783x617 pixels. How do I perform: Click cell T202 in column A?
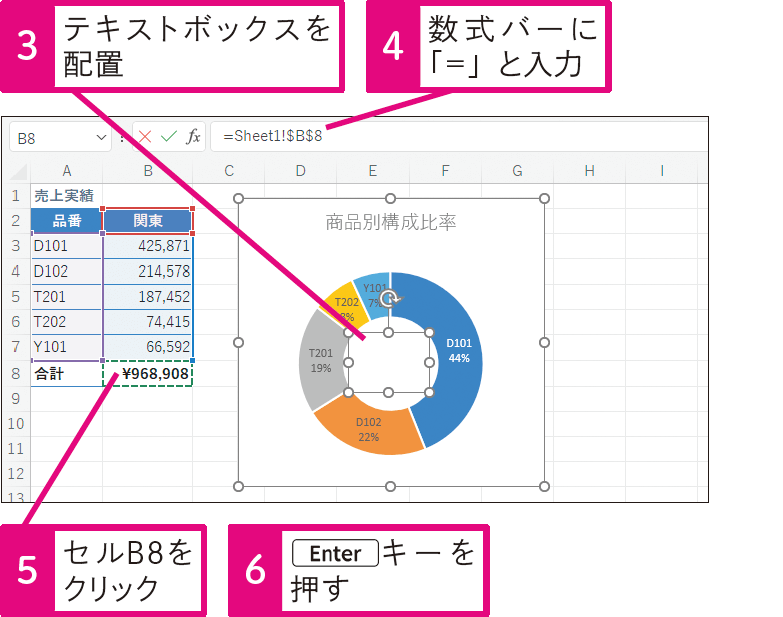pyautogui.click(x=67, y=322)
